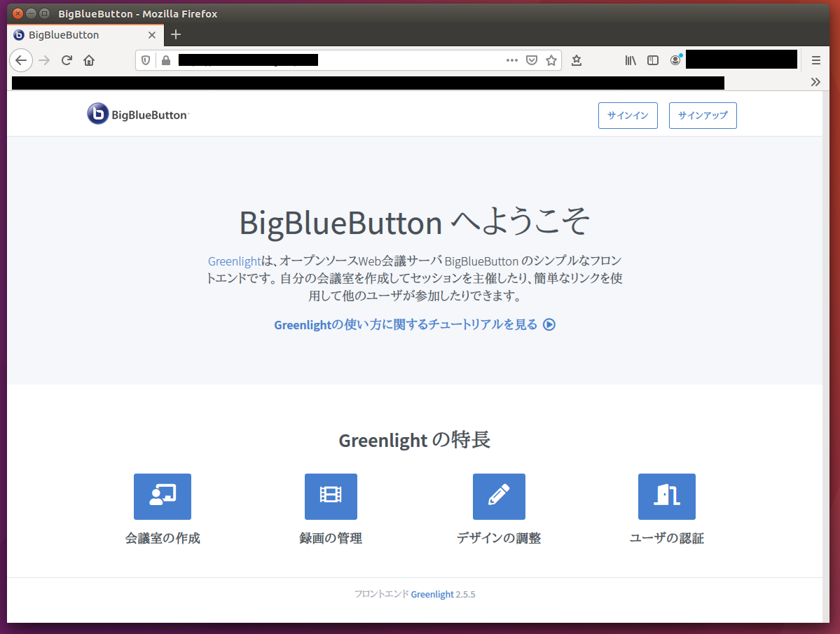Click the デザインの調整 label

click(x=499, y=538)
